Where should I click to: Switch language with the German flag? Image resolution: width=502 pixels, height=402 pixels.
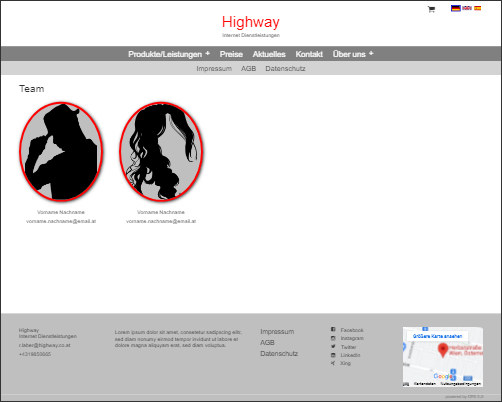tap(455, 8)
